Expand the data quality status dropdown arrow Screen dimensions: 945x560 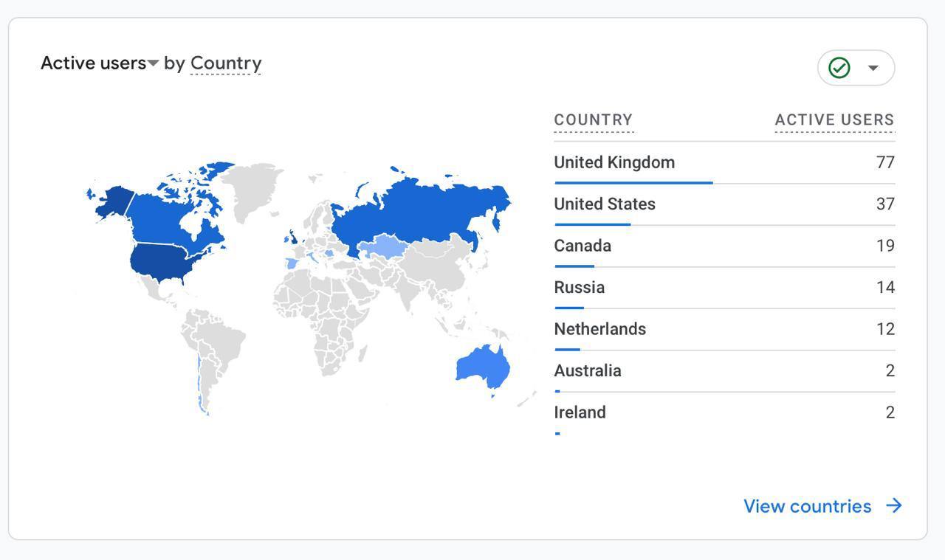(873, 68)
